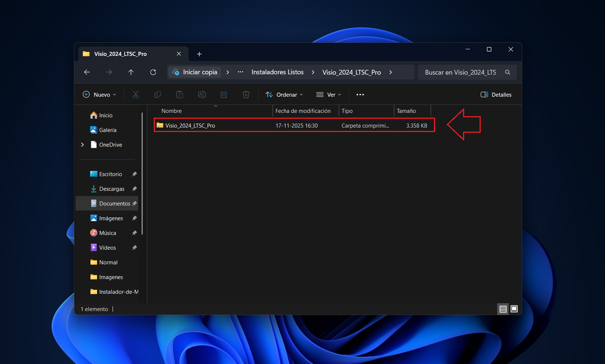Click the Descargas download arrow icon
Image resolution: width=605 pixels, height=364 pixels.
(x=94, y=189)
